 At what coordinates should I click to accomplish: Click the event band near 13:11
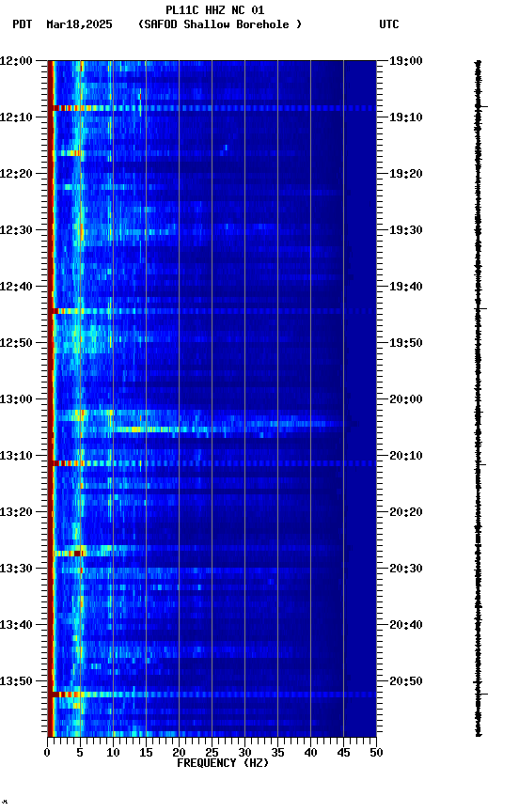[214, 463]
